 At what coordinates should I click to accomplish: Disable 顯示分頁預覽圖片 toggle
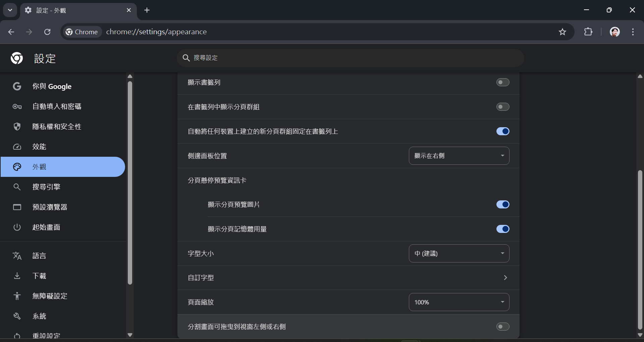point(502,204)
